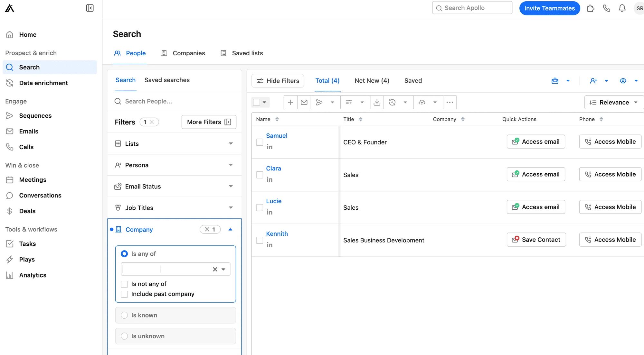Tick the checkbox for Clara's row

pyautogui.click(x=260, y=175)
